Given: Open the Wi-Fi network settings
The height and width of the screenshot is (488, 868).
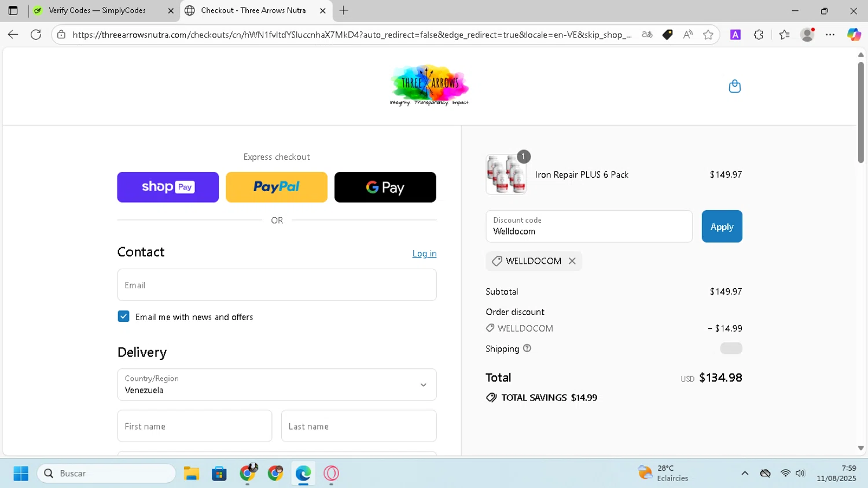Looking at the screenshot, I should [785, 474].
